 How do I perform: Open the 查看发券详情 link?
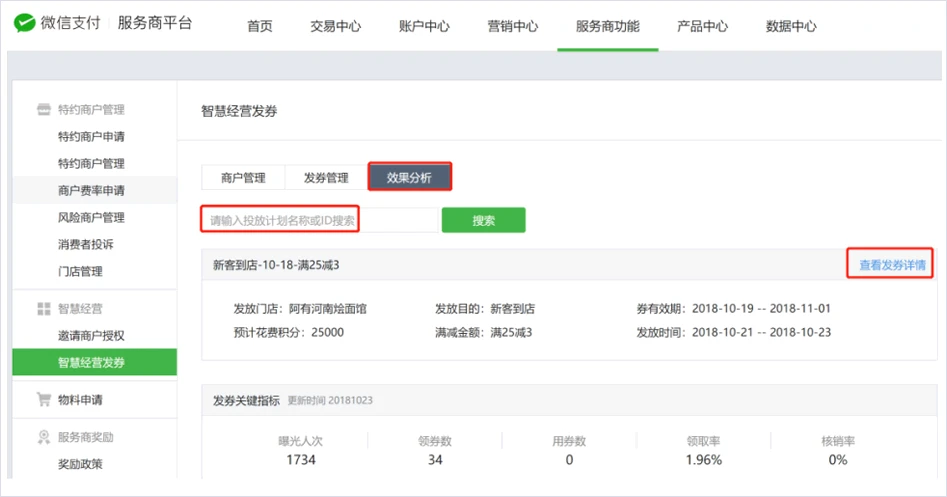pyautogui.click(x=892, y=266)
